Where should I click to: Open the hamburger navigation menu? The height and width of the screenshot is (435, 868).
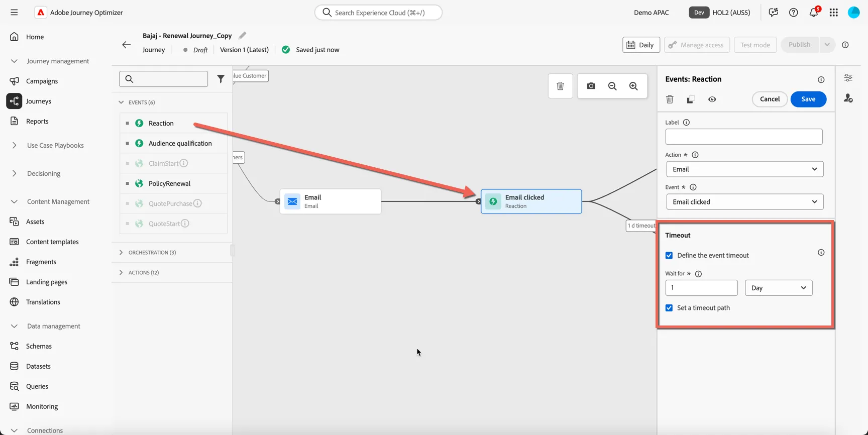14,13
